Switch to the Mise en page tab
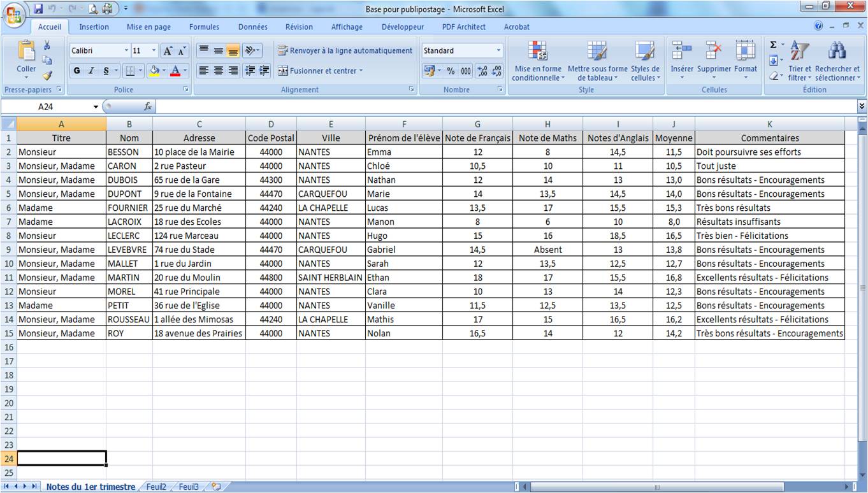 [x=148, y=27]
